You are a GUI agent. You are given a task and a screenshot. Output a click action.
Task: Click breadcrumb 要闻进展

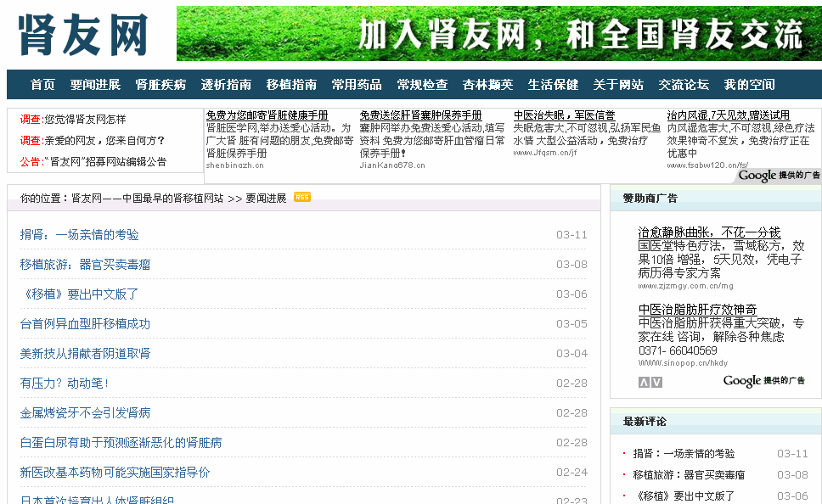[267, 198]
